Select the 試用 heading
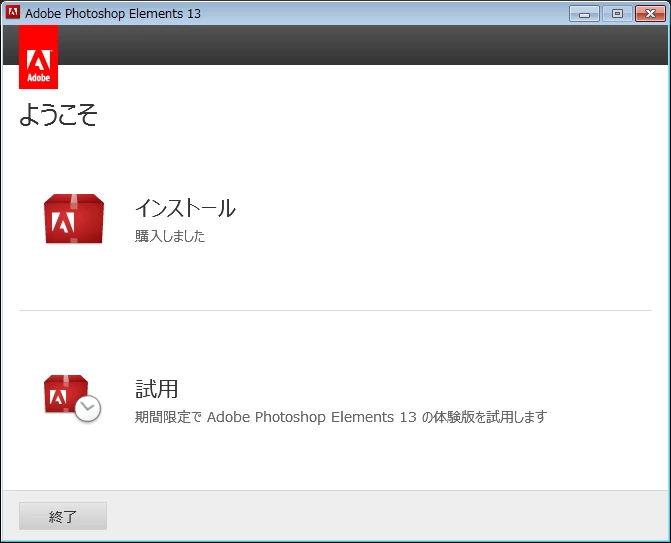This screenshot has width=671, height=543. coord(157,389)
